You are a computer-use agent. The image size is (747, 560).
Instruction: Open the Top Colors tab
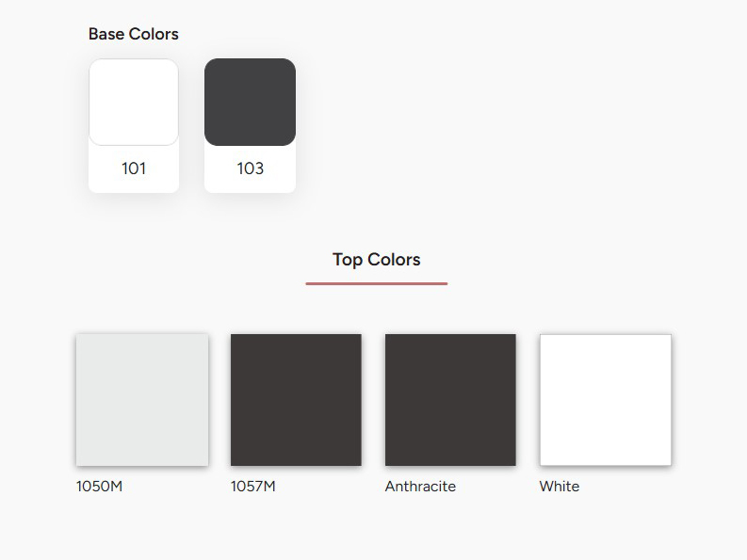(x=376, y=260)
